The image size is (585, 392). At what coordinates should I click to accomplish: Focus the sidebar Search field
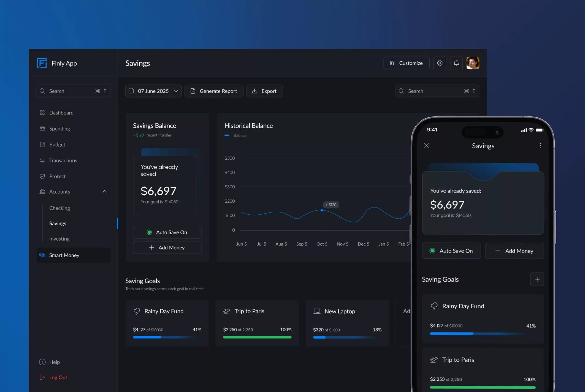(x=73, y=91)
